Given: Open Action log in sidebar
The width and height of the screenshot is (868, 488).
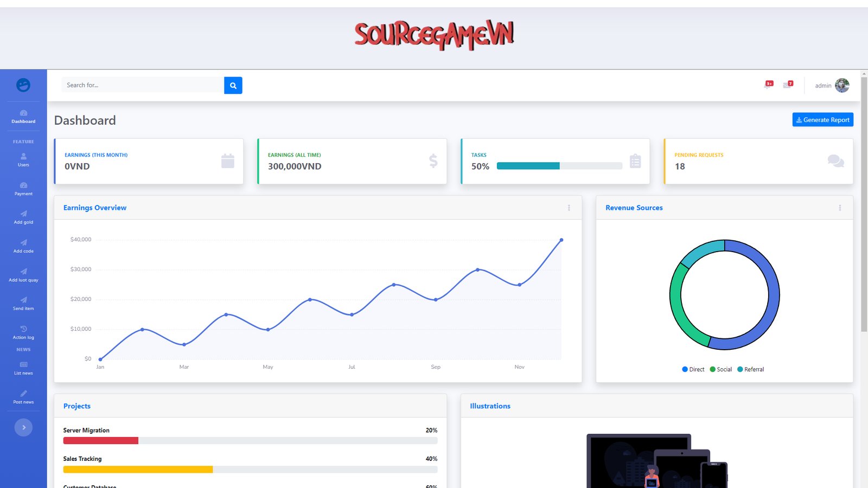Looking at the screenshot, I should (x=23, y=332).
